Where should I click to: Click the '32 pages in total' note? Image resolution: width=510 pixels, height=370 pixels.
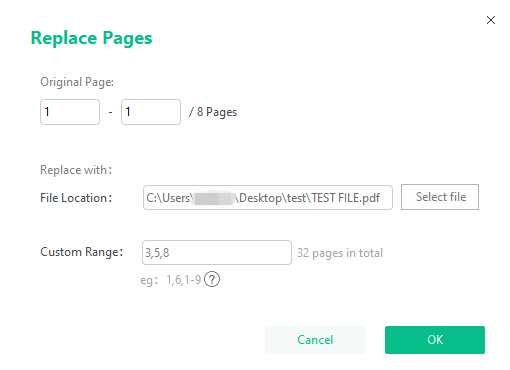pos(340,253)
